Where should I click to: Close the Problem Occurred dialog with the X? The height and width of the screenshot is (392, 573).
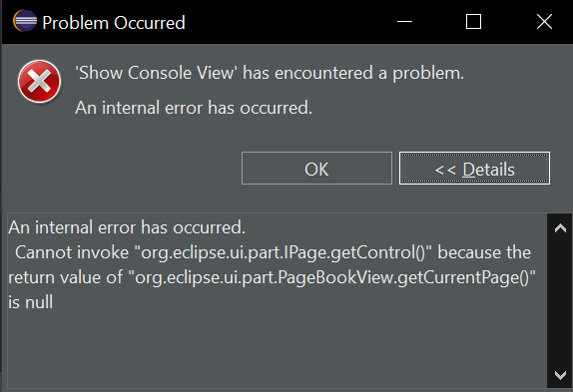544,22
